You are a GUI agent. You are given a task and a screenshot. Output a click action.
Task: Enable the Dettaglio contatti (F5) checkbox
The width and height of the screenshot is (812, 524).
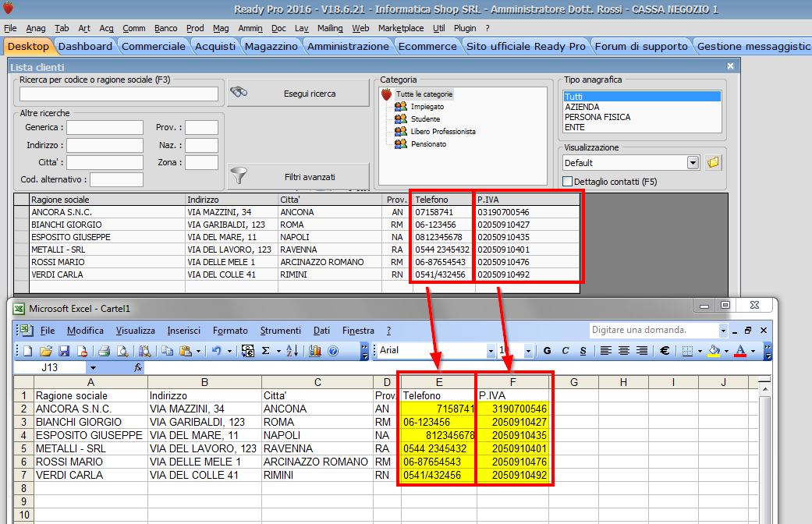point(568,181)
